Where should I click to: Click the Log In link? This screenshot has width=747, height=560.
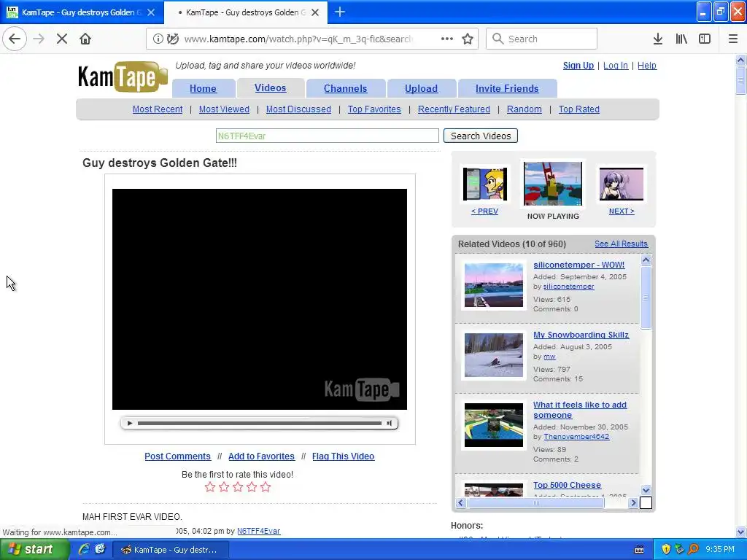[x=616, y=65]
